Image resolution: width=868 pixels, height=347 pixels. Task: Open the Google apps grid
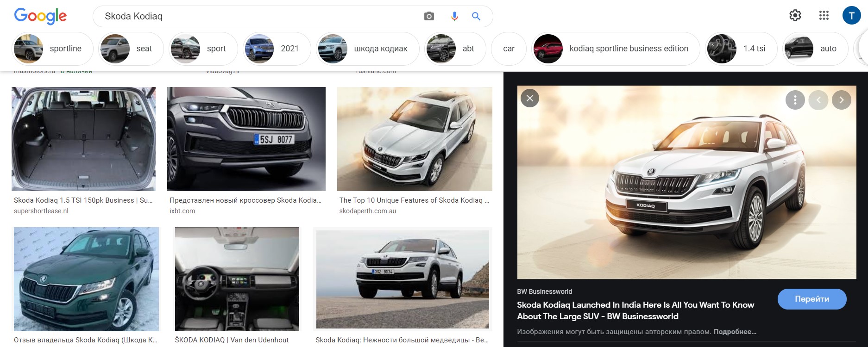point(824,15)
